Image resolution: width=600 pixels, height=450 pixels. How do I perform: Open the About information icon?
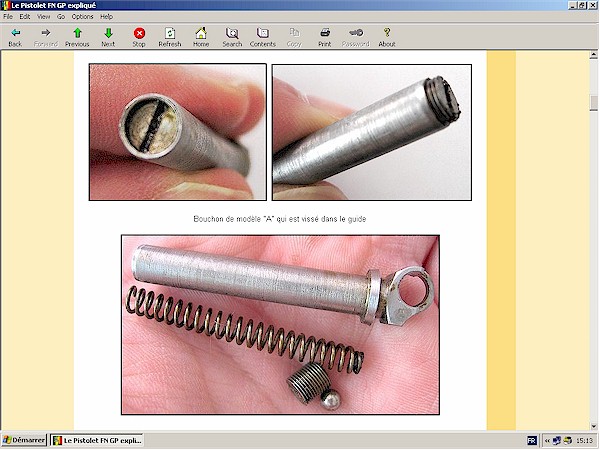(x=387, y=37)
